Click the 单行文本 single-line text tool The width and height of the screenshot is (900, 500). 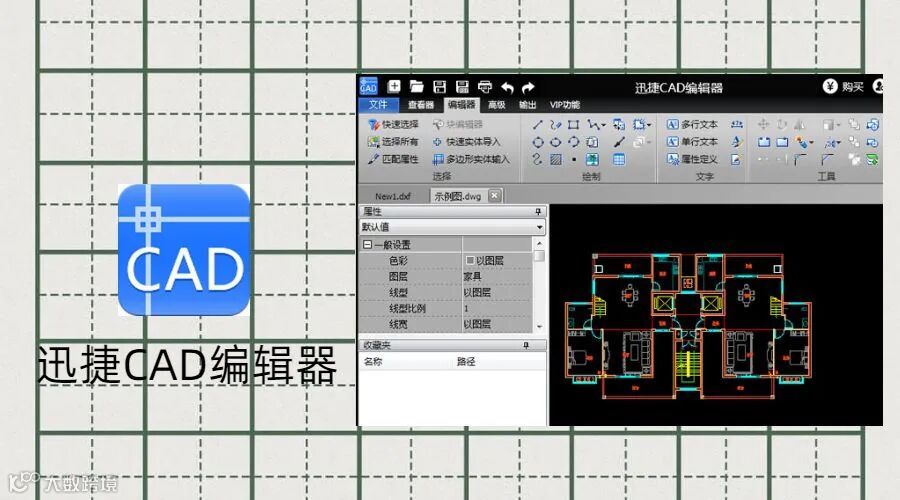692,142
